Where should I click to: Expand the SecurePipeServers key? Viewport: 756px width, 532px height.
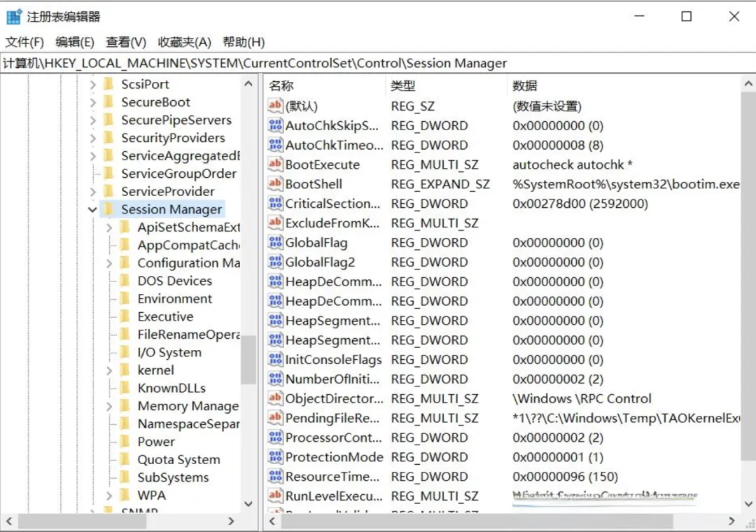(x=92, y=120)
